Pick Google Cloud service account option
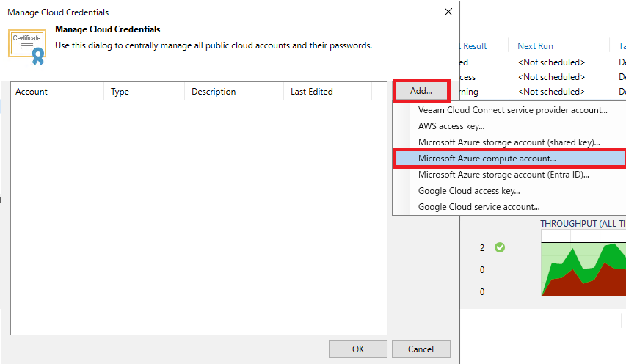Screen dimensions: 626x364 point(478,207)
